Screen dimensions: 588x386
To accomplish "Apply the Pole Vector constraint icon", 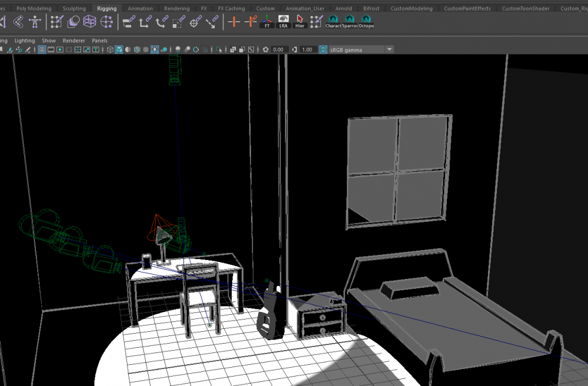I will point(212,22).
